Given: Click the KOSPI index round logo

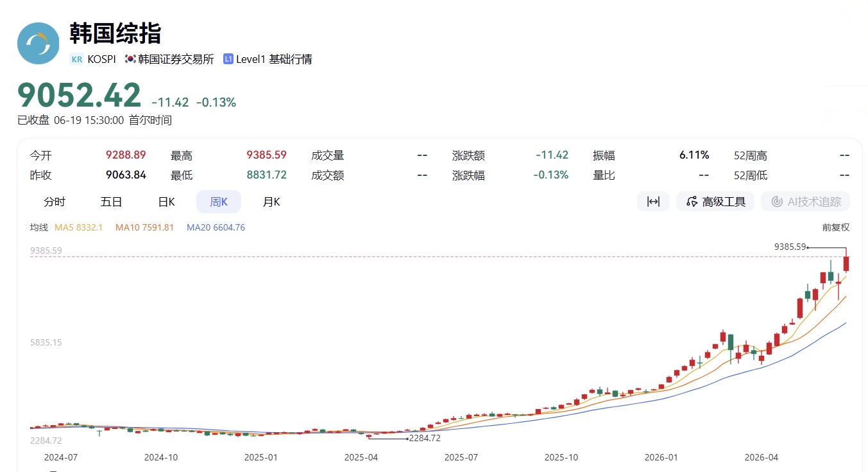Looking at the screenshot, I should (38, 43).
